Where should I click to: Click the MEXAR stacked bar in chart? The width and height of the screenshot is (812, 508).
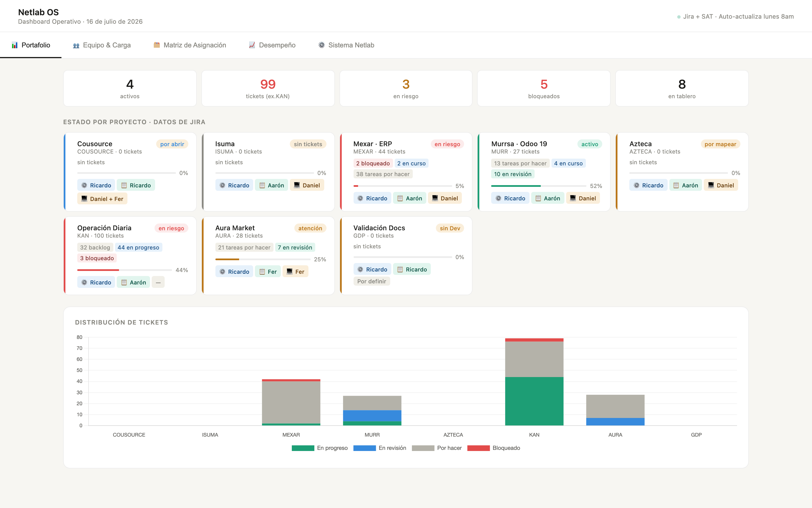tap(291, 402)
